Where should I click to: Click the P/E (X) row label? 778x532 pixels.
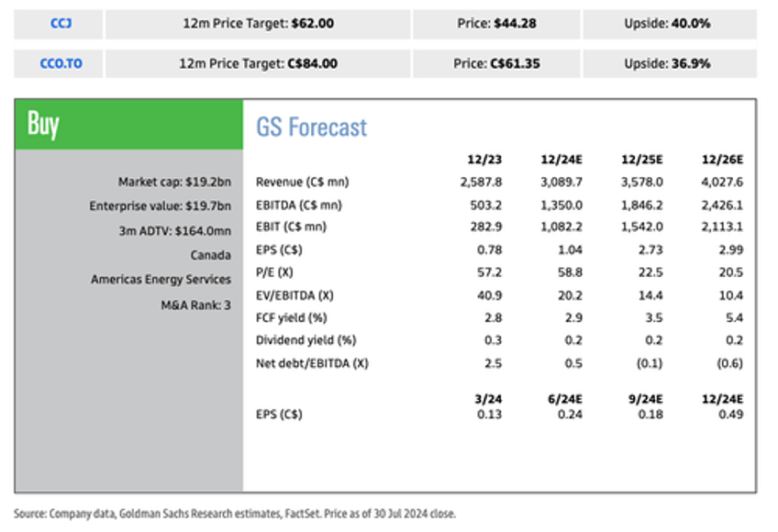[x=274, y=272]
